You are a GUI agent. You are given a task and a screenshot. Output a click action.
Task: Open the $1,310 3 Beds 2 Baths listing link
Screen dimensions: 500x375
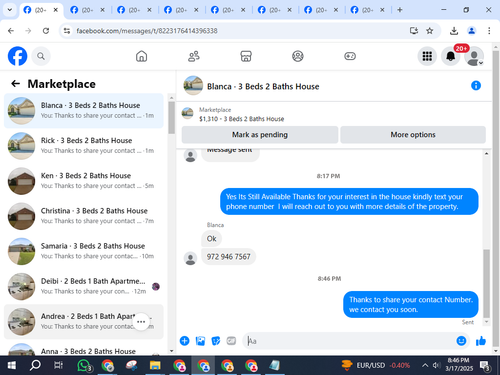point(241,119)
